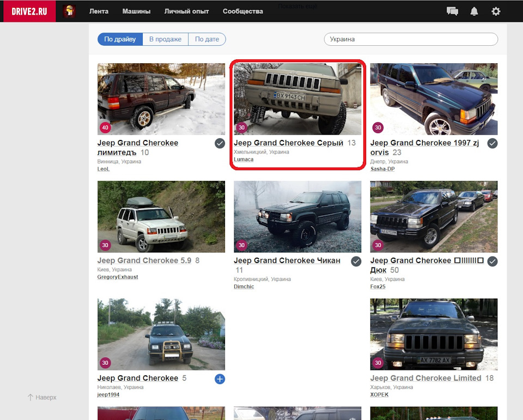Open the Jeep on dirt road photo
Screen dimensions: 523x420
coord(161,334)
